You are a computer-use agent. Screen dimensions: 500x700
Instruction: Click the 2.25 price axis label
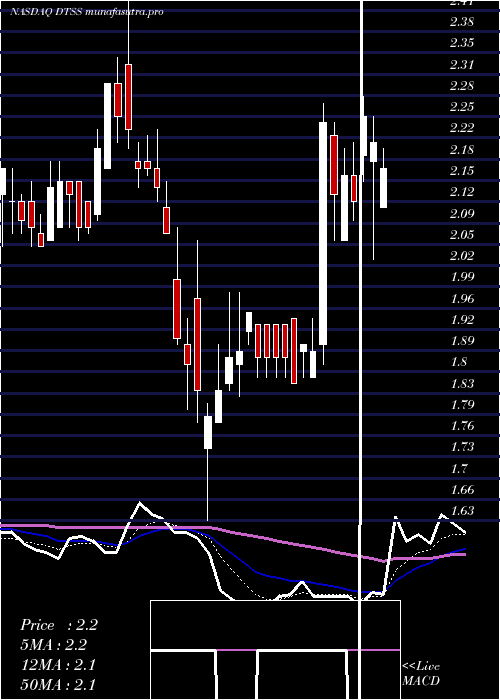tap(462, 107)
